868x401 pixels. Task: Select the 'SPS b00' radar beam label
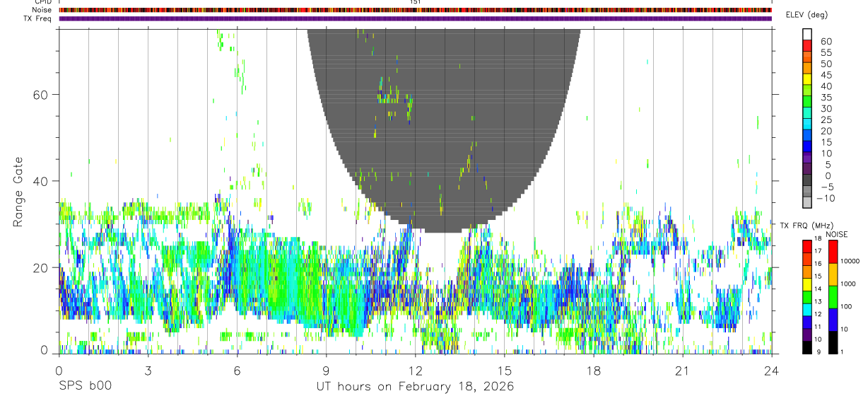(x=85, y=387)
